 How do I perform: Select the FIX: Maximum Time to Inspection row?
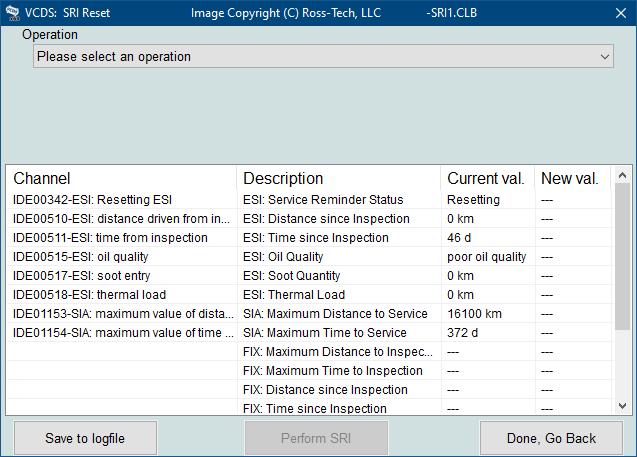(310, 370)
